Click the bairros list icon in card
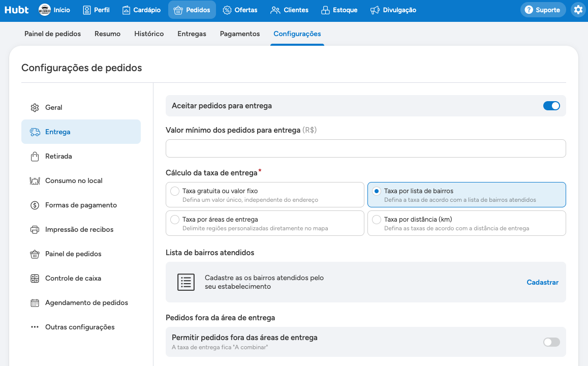This screenshot has height=366, width=588. pos(186,282)
